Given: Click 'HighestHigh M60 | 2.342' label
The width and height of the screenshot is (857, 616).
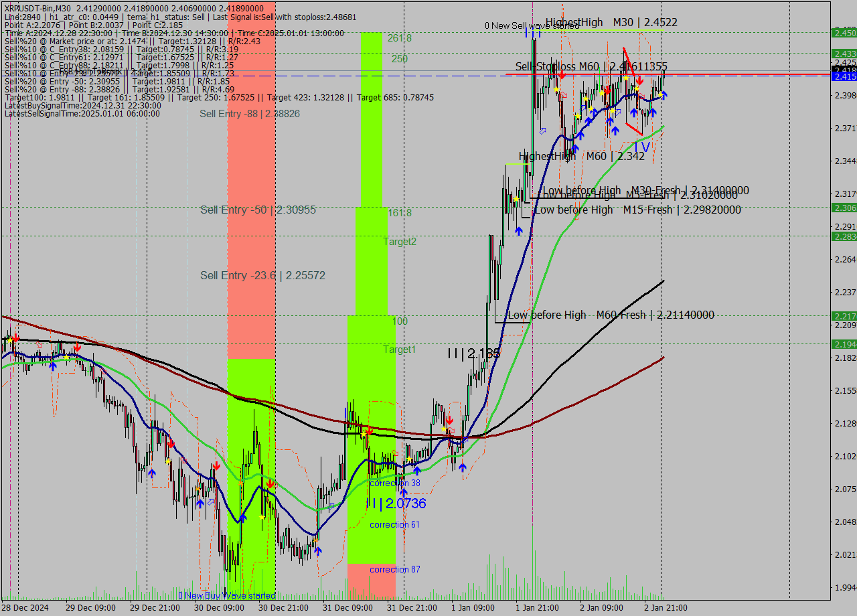Looking at the screenshot, I should (582, 156).
